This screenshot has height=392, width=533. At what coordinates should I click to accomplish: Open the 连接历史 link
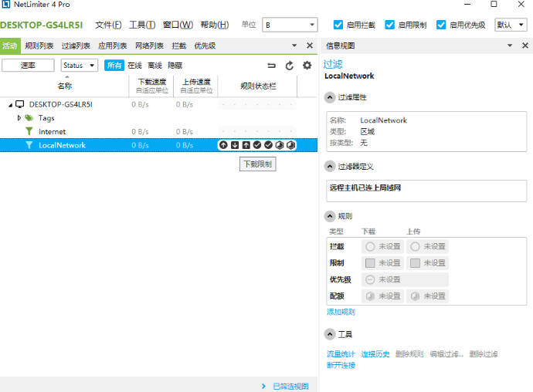375,354
